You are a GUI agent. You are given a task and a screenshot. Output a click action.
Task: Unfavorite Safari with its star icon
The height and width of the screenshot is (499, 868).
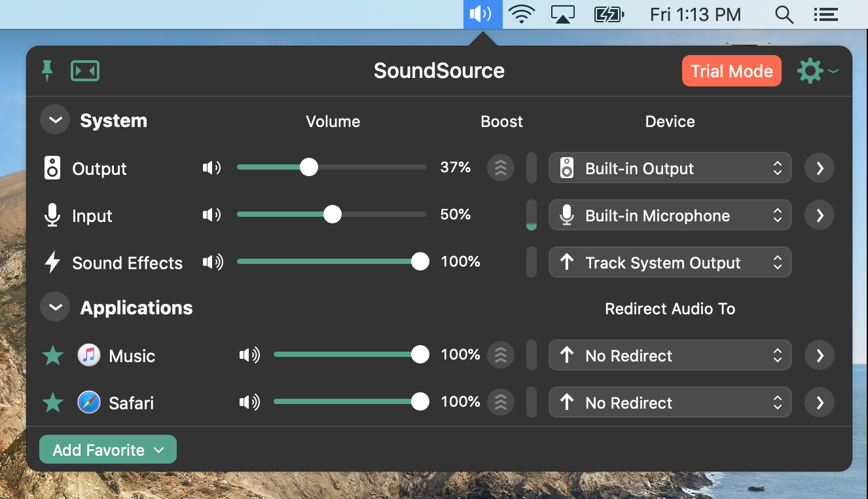point(52,403)
